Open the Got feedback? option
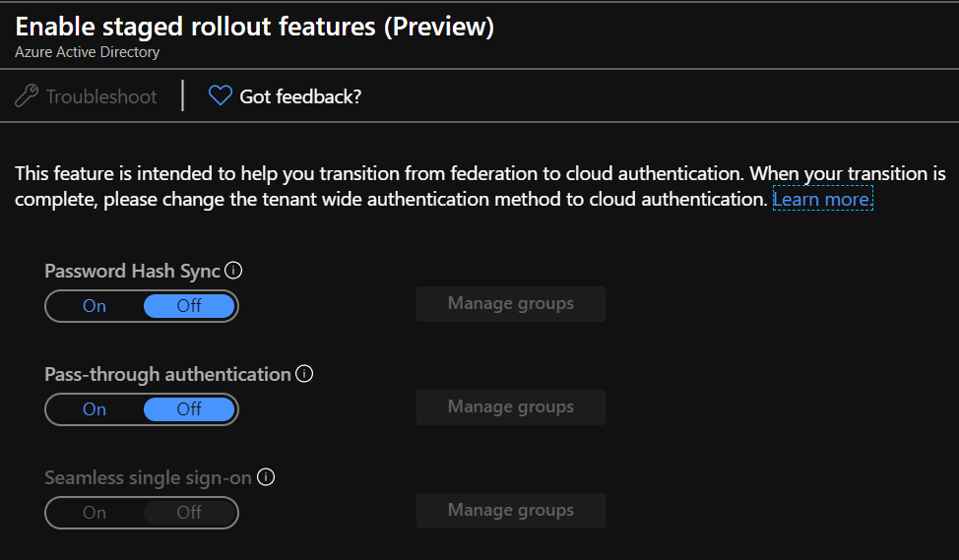 (x=300, y=96)
